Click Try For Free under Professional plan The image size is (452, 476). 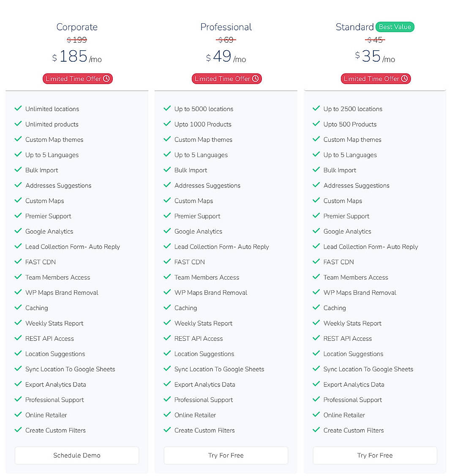226,455
